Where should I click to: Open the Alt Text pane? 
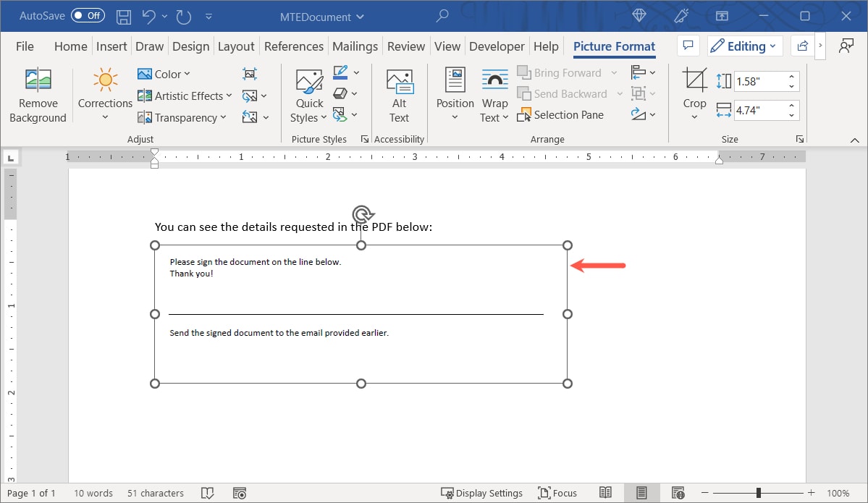click(x=399, y=93)
